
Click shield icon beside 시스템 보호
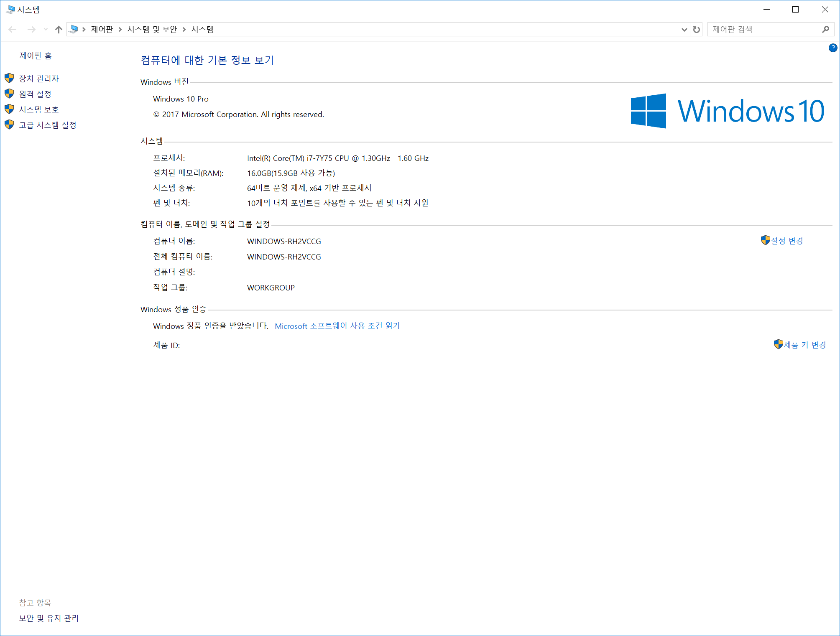click(9, 109)
